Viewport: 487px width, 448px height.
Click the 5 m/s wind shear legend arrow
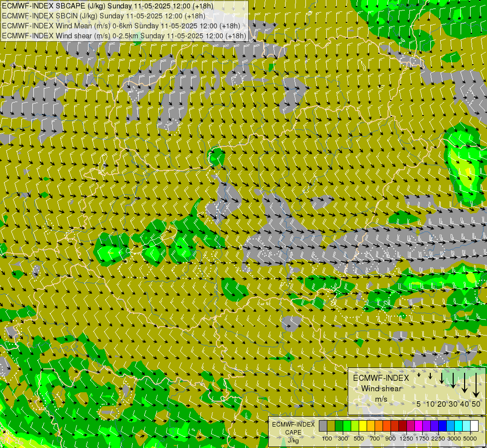tap(419, 375)
